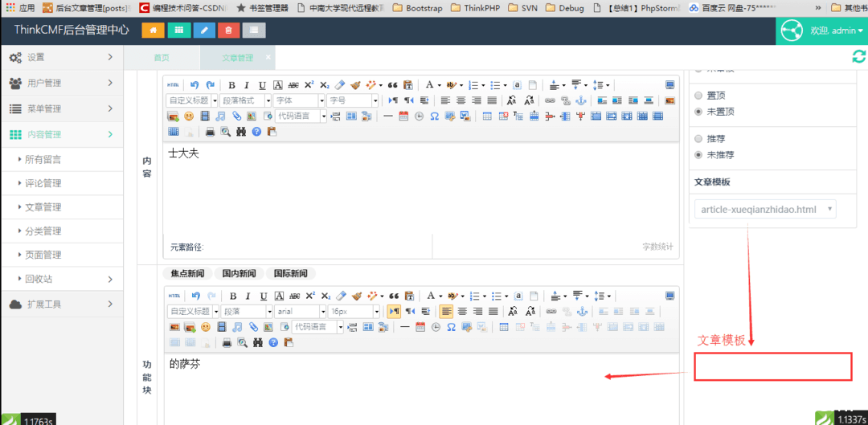Click fullscreen monitor icon in 内容 editor

pyautogui.click(x=669, y=85)
